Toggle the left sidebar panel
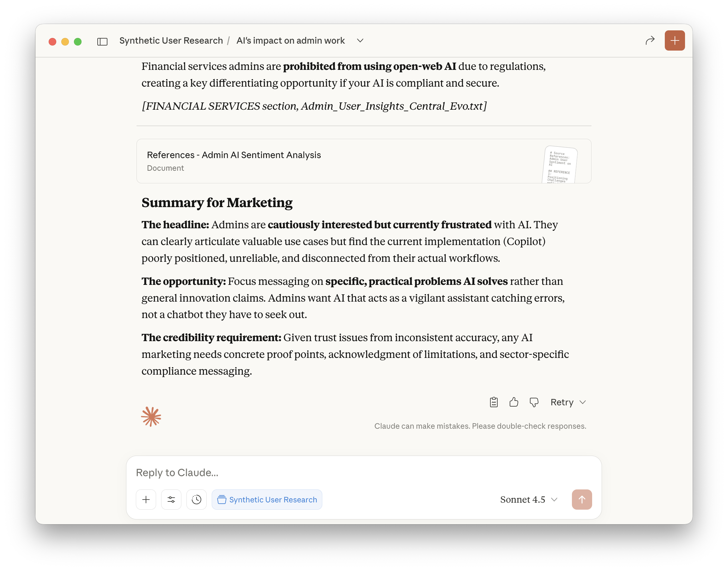 coord(102,41)
